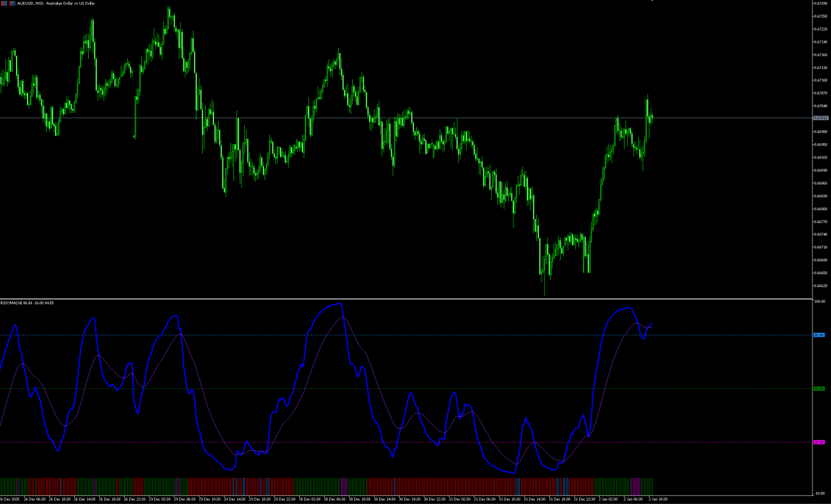This screenshot has width=831, height=504.
Task: Click the current price label on price scale
Action: 820,118
